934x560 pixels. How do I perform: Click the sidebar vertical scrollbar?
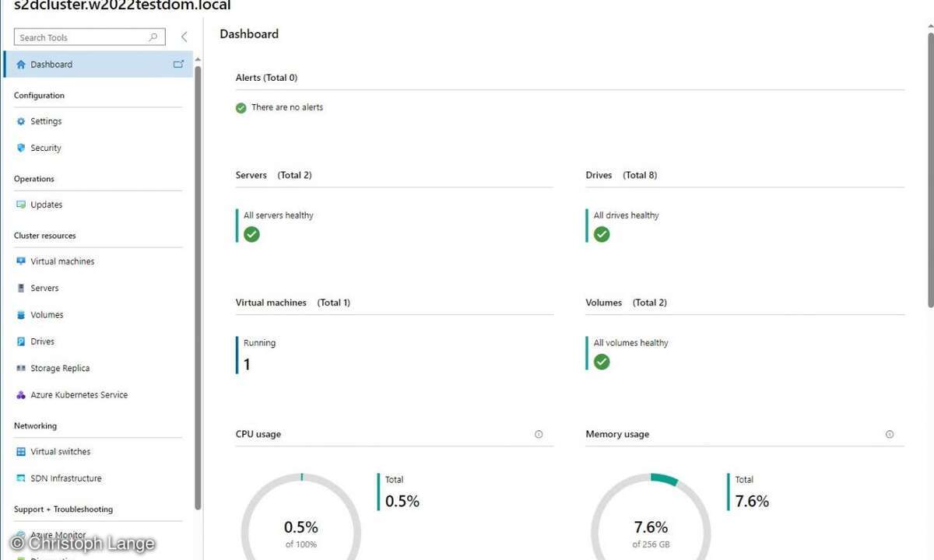tap(198, 288)
